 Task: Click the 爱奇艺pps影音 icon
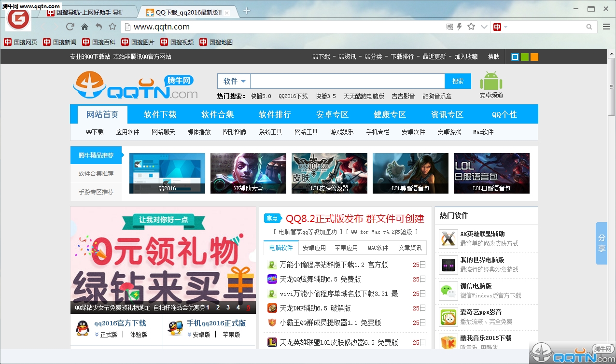[448, 317]
